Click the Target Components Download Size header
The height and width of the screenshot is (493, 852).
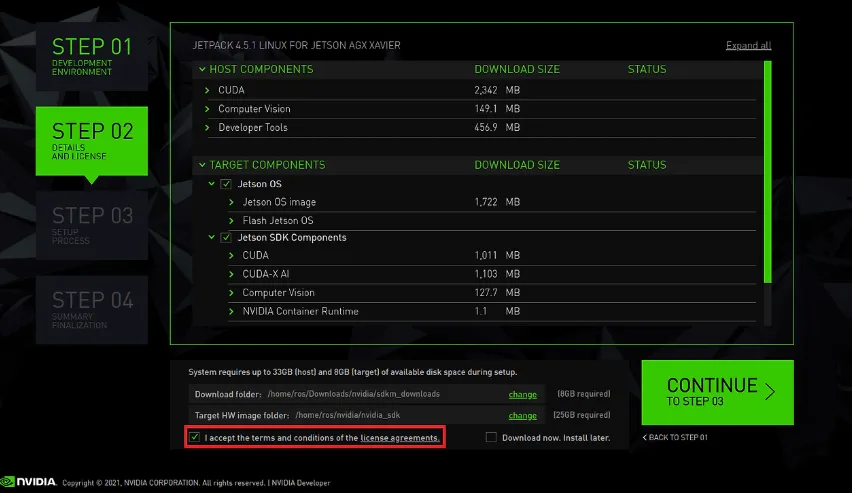pos(517,165)
